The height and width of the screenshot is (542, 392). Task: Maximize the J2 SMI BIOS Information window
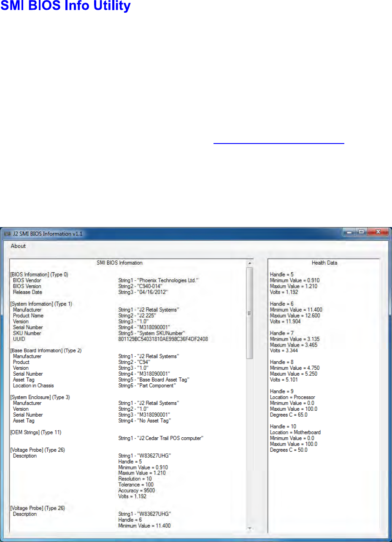[x=361, y=232]
